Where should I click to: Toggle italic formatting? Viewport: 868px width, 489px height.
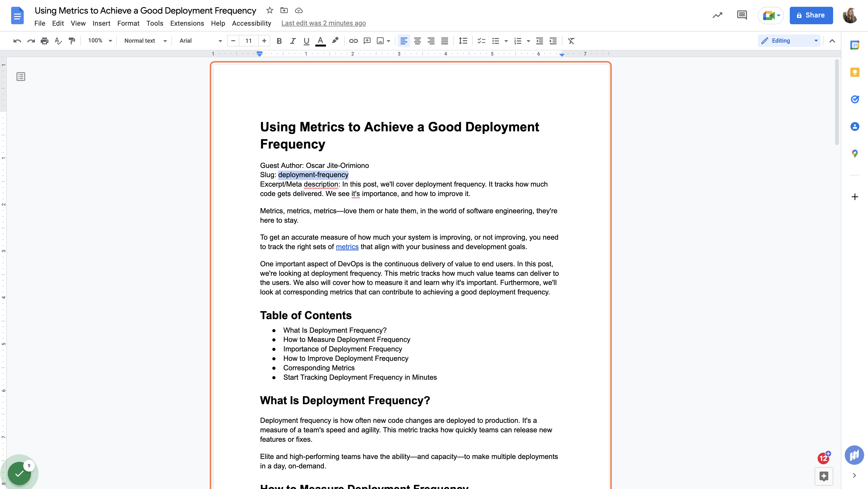click(293, 41)
